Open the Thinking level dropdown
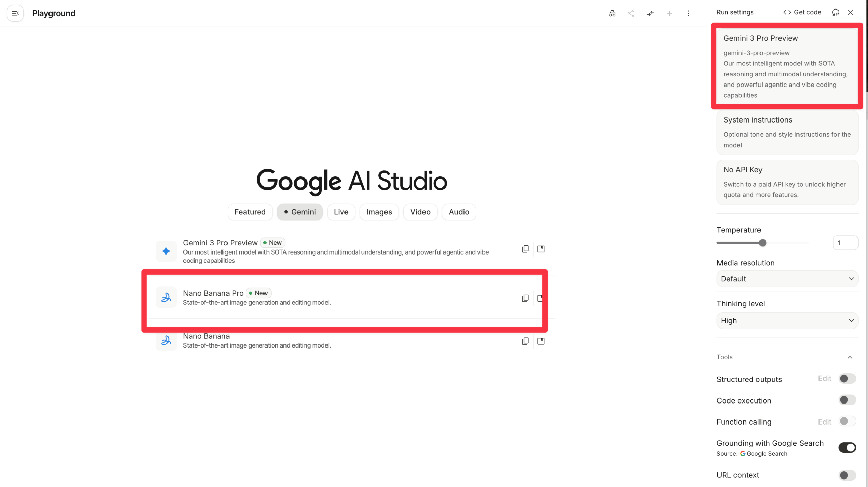This screenshot has height=487, width=868. click(x=787, y=321)
